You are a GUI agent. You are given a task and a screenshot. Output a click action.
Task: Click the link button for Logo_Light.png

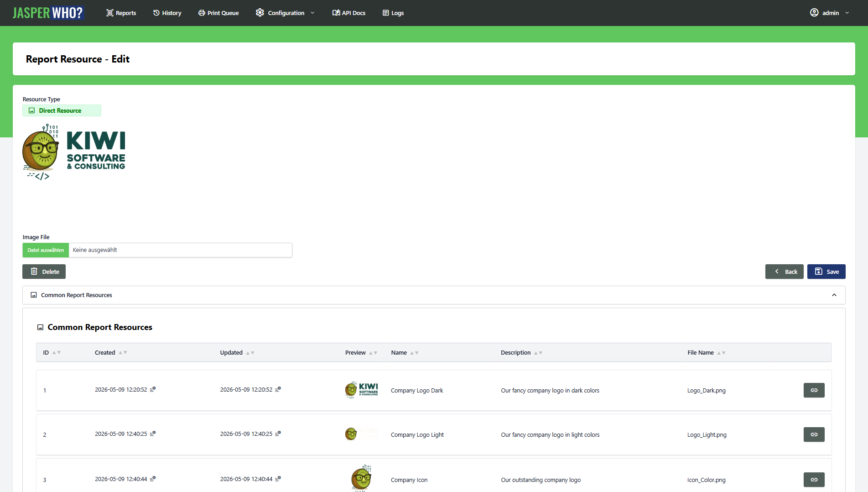click(x=814, y=434)
